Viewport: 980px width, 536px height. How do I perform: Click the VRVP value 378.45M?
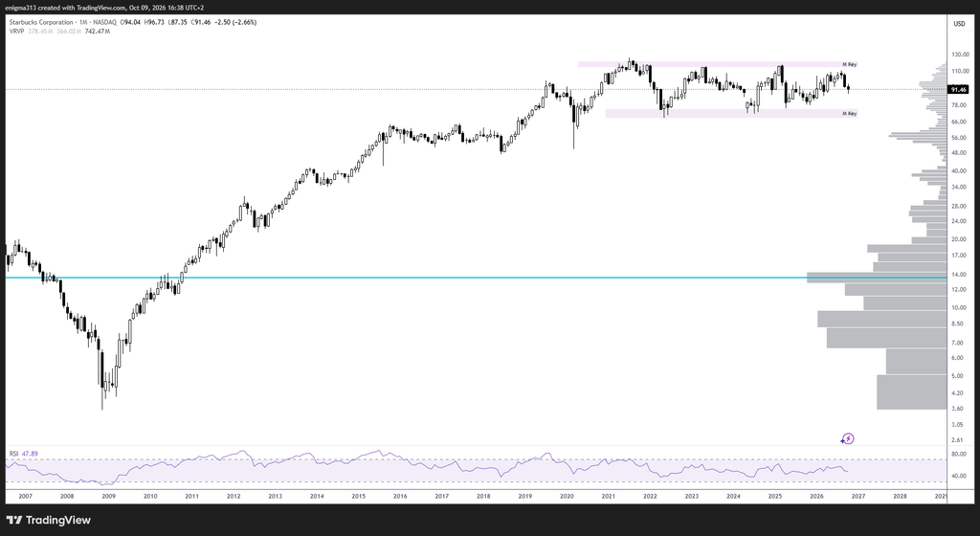[x=40, y=32]
